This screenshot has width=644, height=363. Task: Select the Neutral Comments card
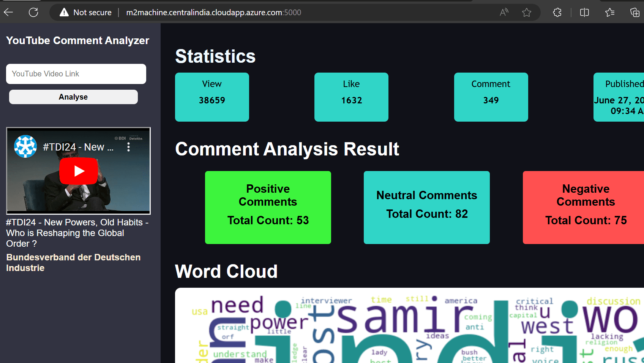click(x=426, y=208)
